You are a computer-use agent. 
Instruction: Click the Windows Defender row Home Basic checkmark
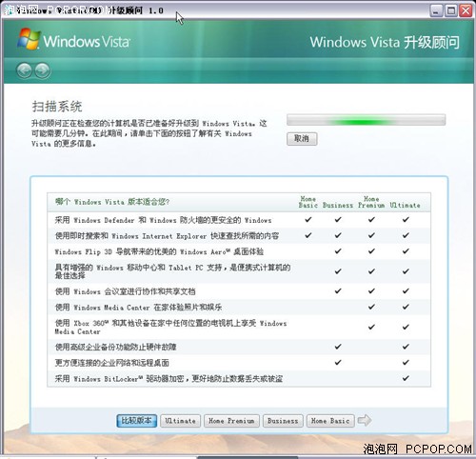coord(308,219)
